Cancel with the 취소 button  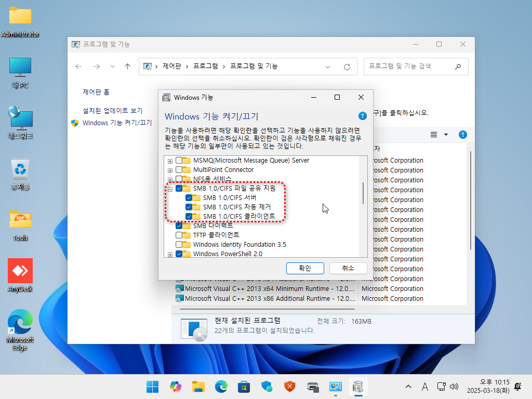[x=348, y=268]
